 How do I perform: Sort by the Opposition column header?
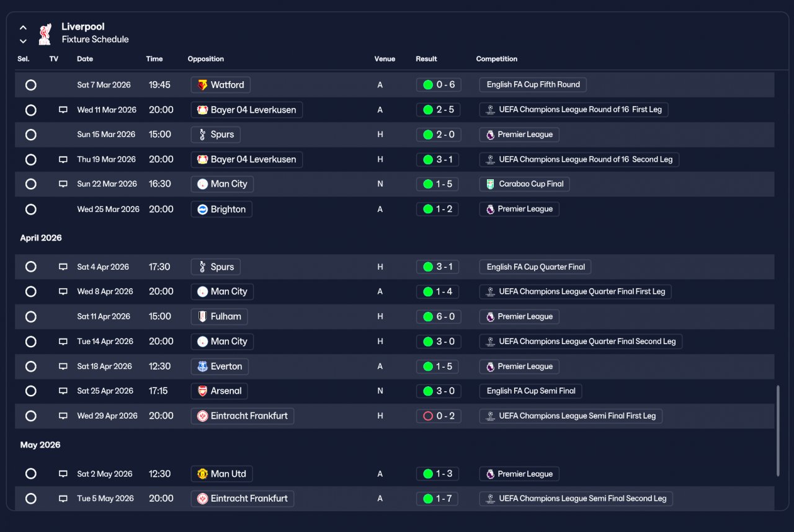coord(206,59)
